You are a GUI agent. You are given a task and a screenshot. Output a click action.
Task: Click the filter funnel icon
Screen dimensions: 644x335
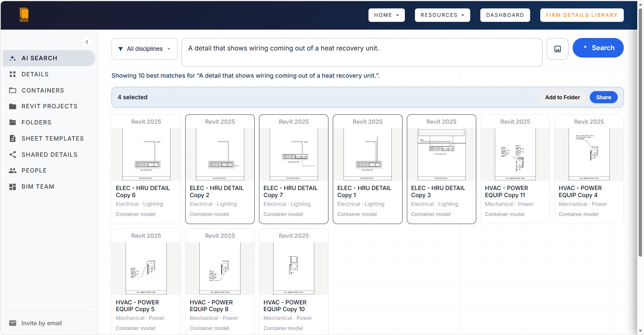point(121,49)
